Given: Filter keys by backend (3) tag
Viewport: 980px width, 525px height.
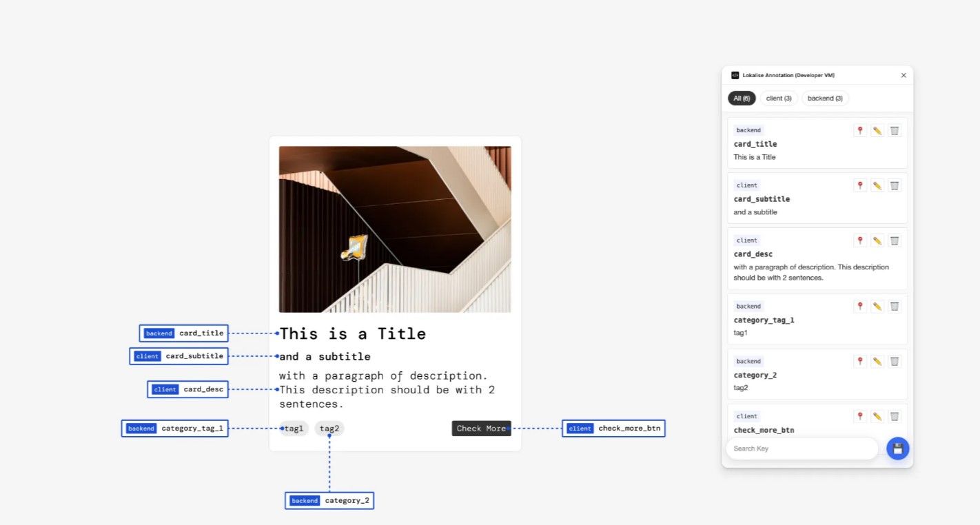Looking at the screenshot, I should 825,99.
